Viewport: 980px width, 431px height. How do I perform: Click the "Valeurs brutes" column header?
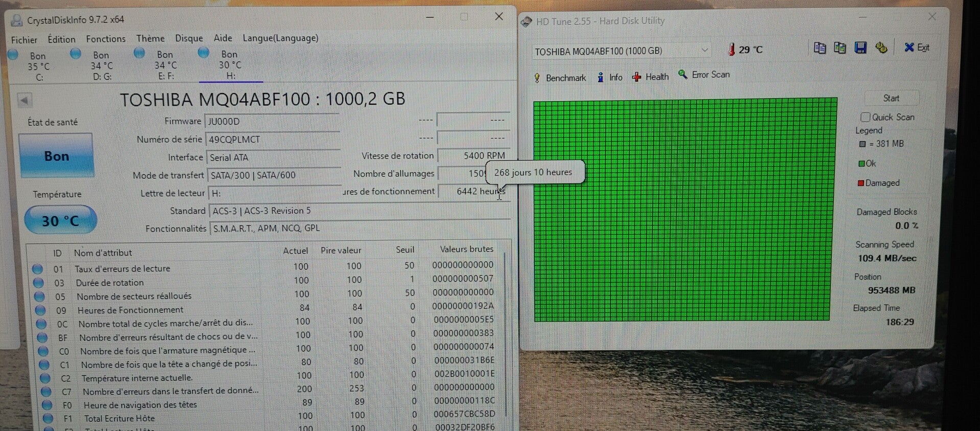(466, 249)
